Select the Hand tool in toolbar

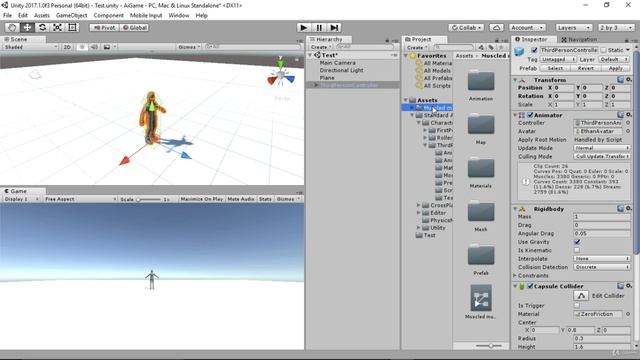pos(12,27)
